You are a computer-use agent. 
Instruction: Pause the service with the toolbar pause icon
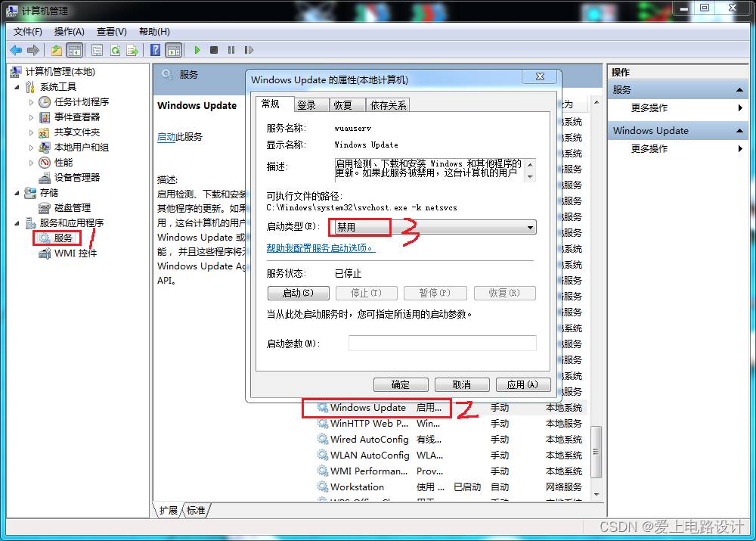point(231,50)
